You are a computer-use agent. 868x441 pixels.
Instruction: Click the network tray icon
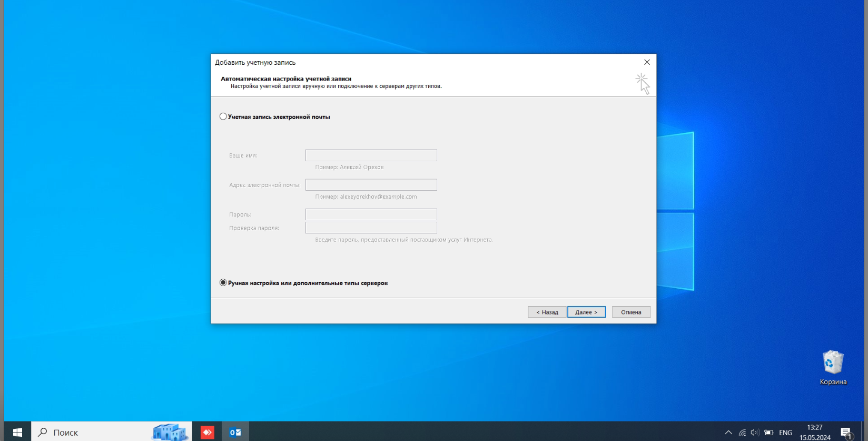click(x=742, y=433)
